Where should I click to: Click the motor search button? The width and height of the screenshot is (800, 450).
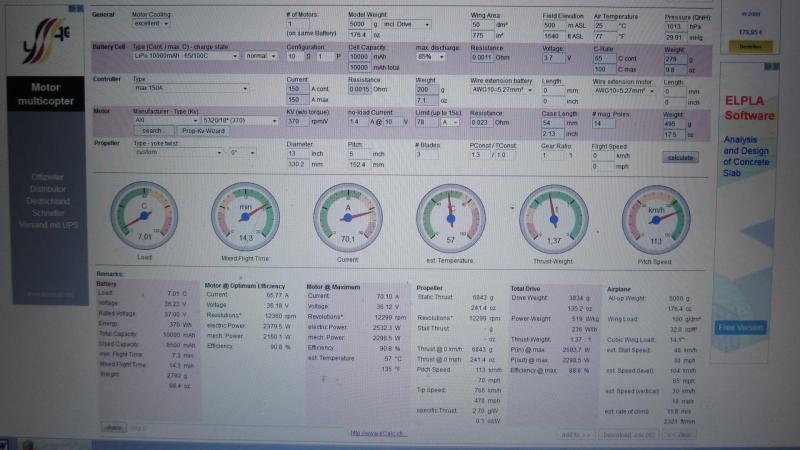click(153, 130)
